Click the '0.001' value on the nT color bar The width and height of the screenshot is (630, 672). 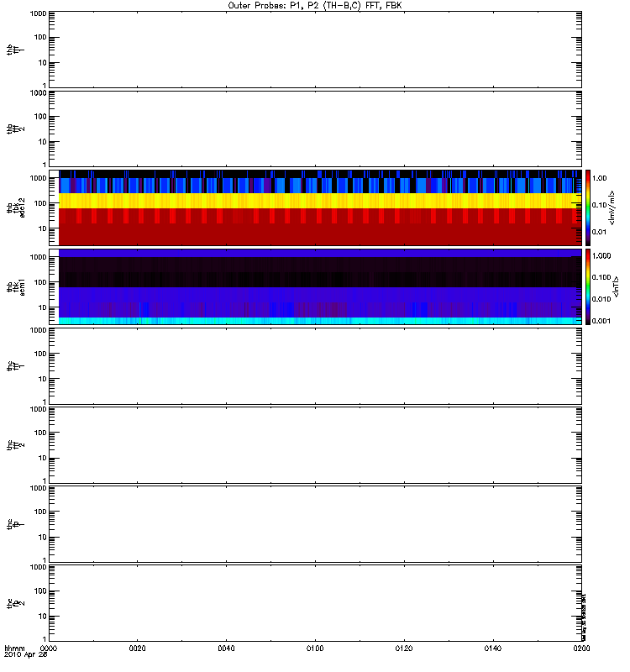pyautogui.click(x=601, y=321)
